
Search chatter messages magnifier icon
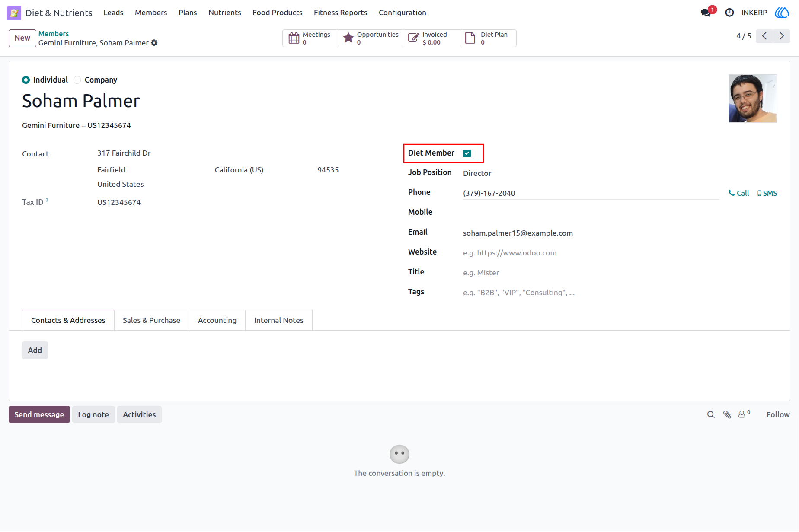click(711, 414)
